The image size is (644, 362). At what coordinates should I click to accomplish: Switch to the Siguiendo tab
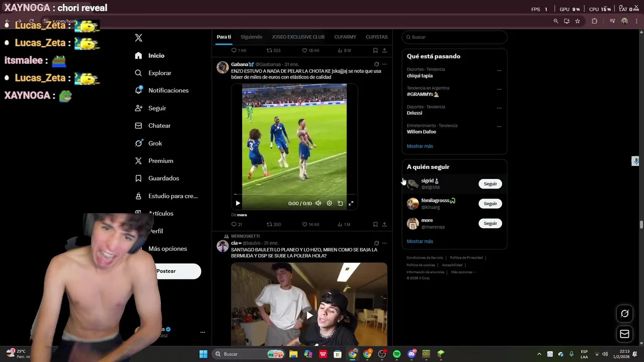251,37
